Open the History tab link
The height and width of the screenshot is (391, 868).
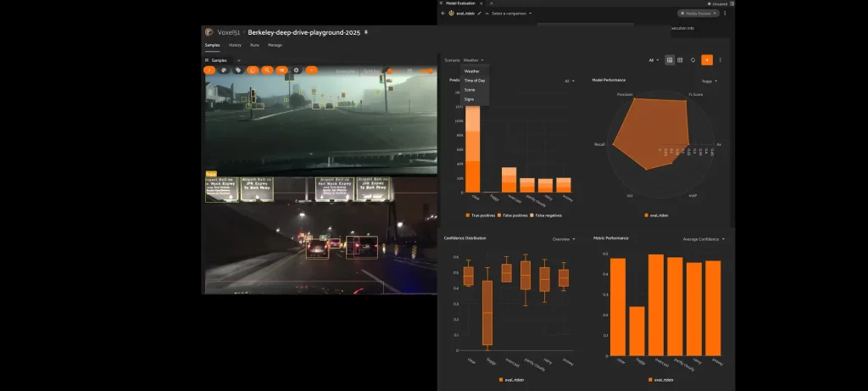[x=235, y=44]
